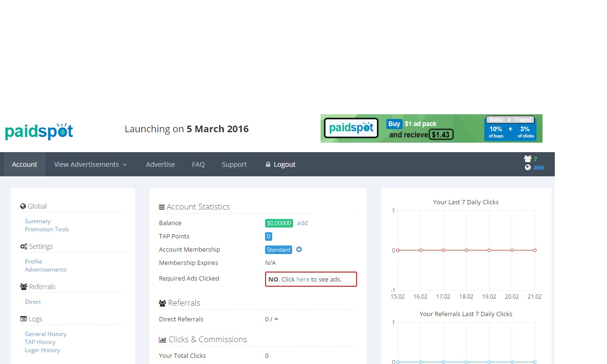Click the 21.02 data point on daily clicks chart
Viewport: 607px width, 364px height.
point(535,250)
